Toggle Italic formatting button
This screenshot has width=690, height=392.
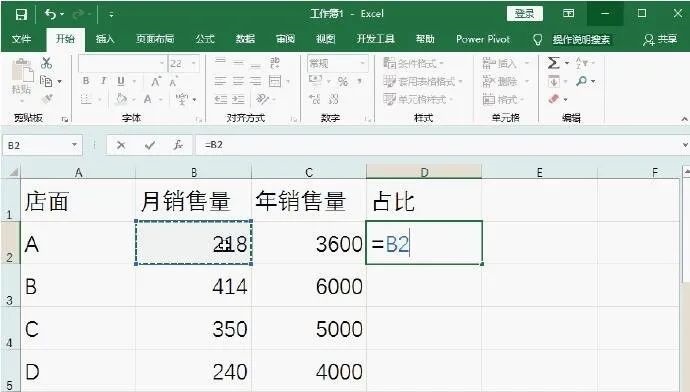[x=103, y=81]
